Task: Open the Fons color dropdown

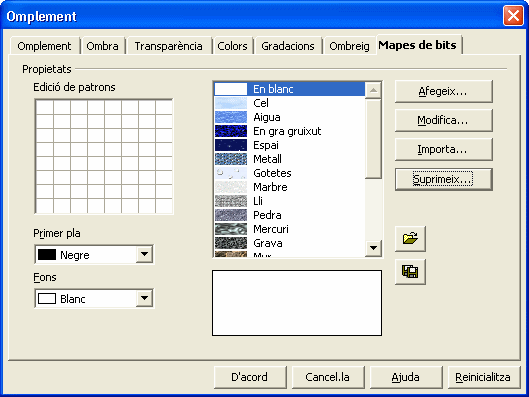Action: pos(144,298)
